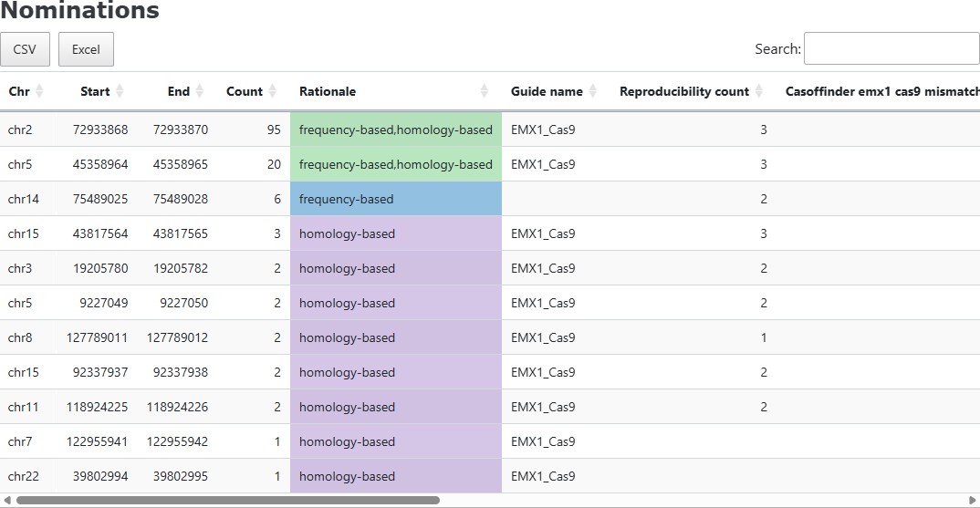Sort by the Chr column sort arrows
Screen dimensions: 980x508
(x=39, y=91)
